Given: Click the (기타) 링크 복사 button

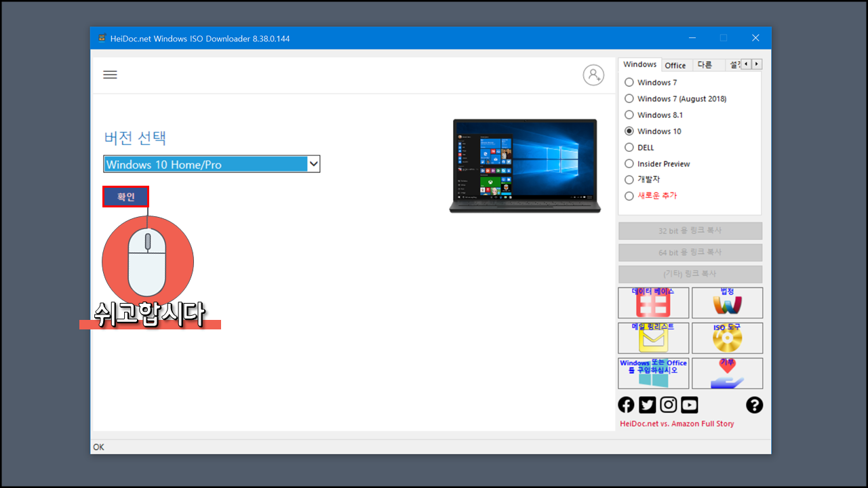Looking at the screenshot, I should [x=690, y=274].
